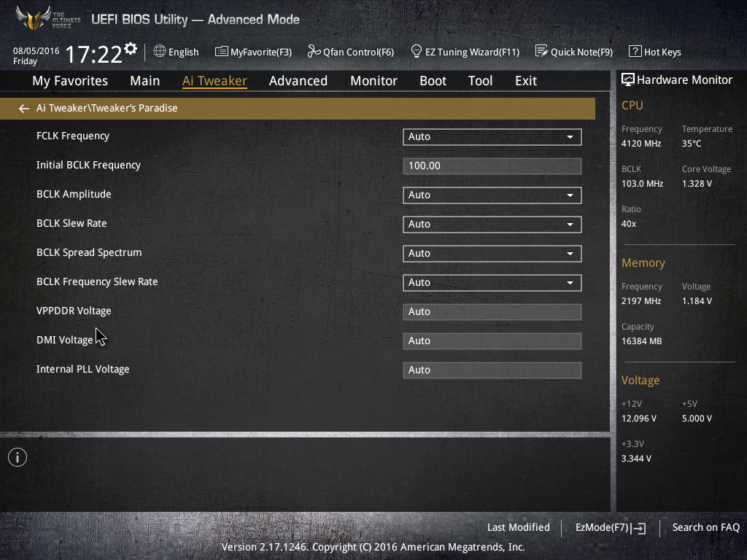
Task: Click the Hot Keys question mark icon
Action: coord(635,51)
